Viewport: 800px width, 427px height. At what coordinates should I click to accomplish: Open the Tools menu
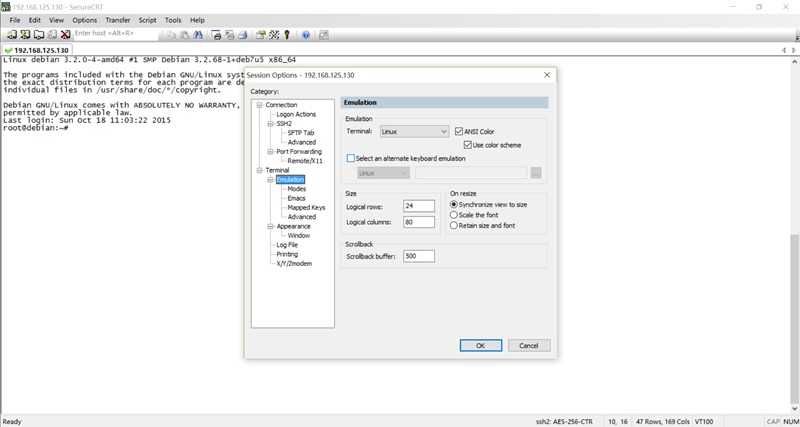point(173,20)
